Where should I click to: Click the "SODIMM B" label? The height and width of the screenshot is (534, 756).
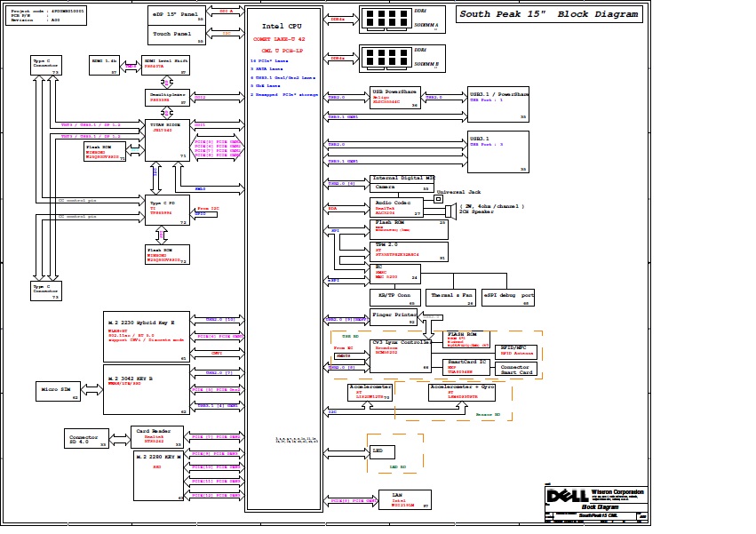tap(426, 64)
